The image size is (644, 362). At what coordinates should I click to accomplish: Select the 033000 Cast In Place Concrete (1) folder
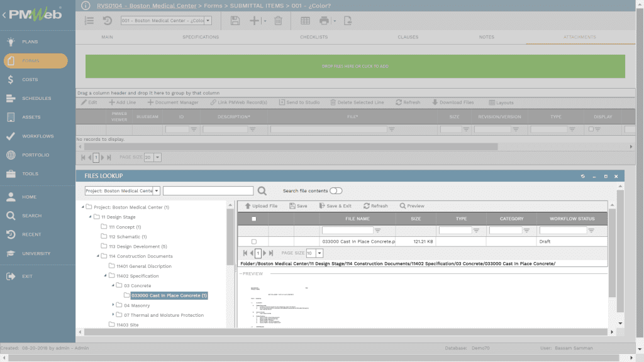point(169,295)
